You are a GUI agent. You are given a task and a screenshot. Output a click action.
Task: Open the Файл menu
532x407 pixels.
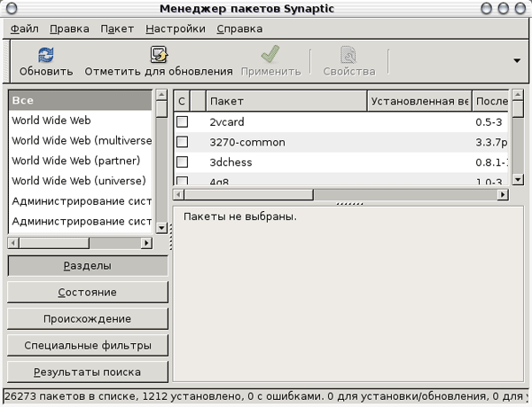(24, 28)
